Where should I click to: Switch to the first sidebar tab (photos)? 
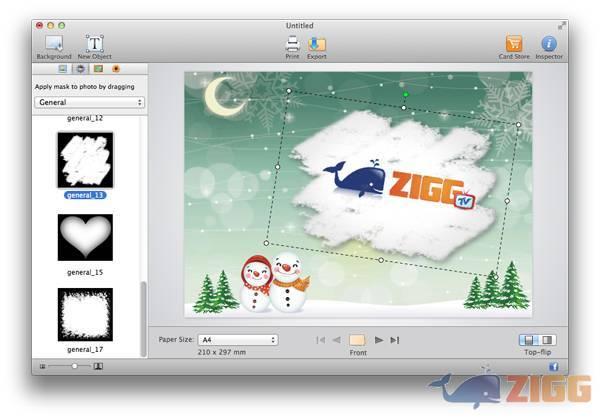62,69
